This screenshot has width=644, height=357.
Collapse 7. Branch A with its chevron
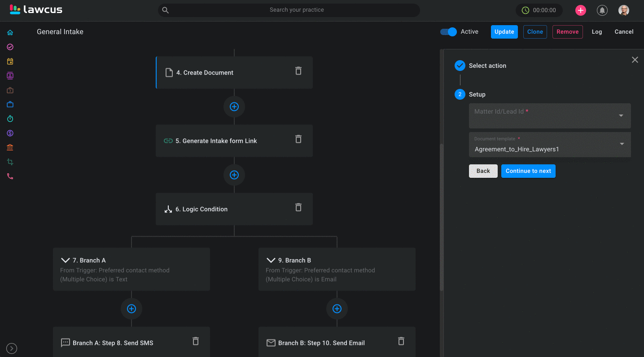[65, 260]
